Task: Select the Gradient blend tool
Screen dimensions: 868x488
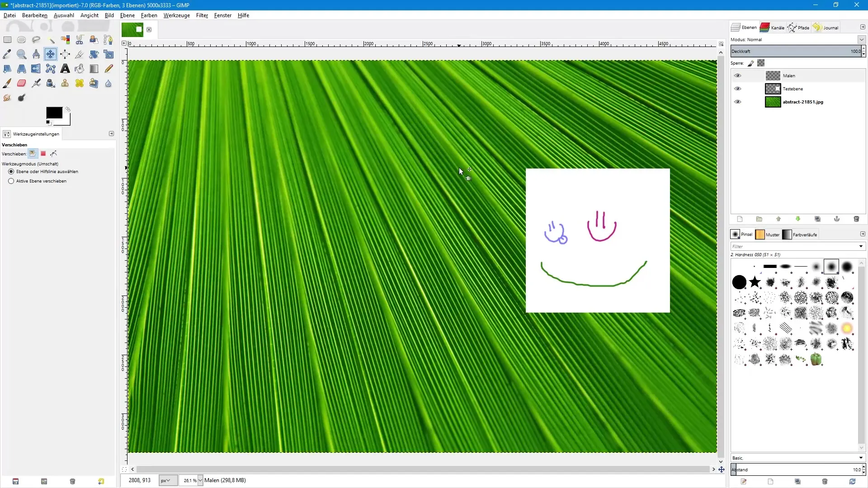Action: click(94, 69)
